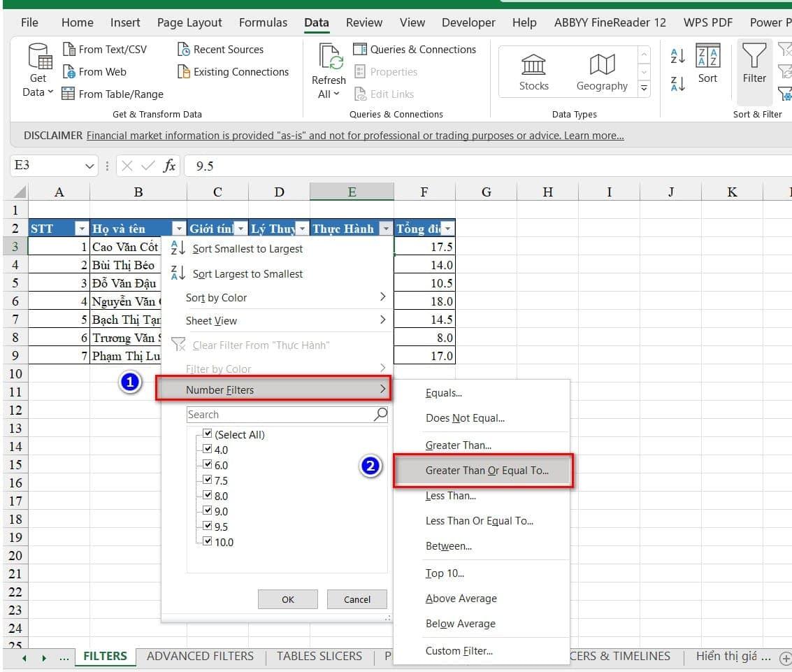Image resolution: width=792 pixels, height=672 pixels.
Task: Switch to the ADVANCED FILTERS sheet tab
Action: pyautogui.click(x=200, y=656)
